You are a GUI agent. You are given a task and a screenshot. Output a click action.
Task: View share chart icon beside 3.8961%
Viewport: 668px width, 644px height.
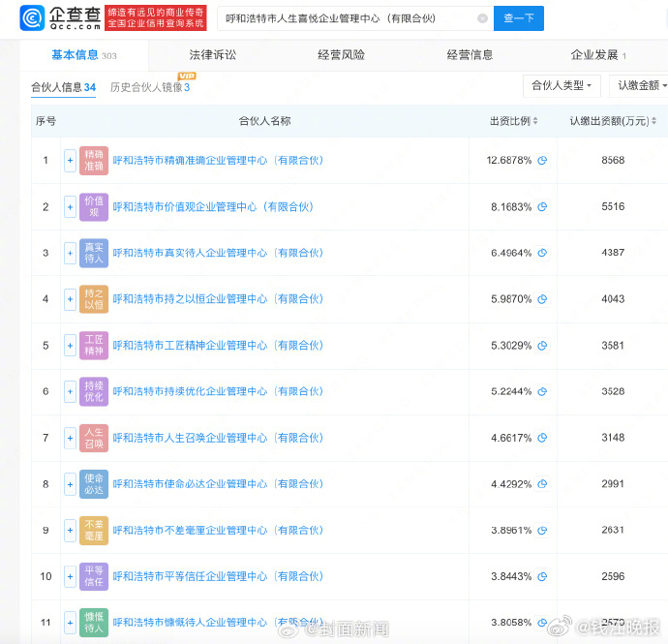point(542,531)
